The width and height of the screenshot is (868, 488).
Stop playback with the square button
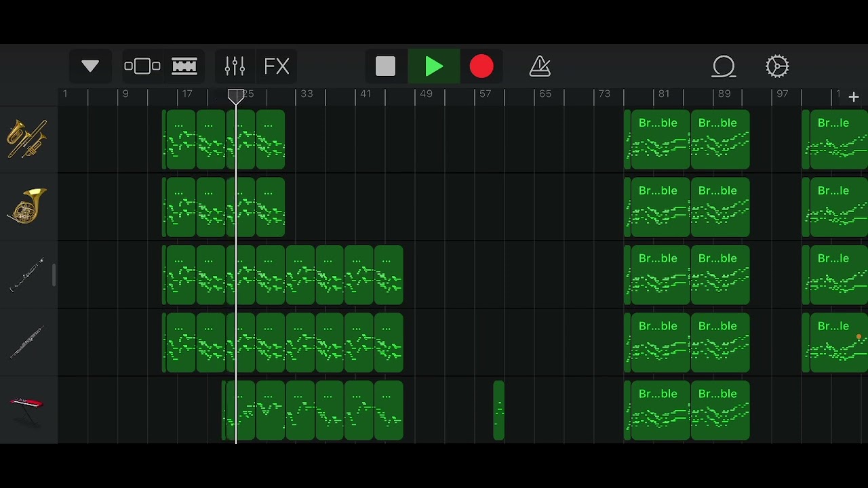(385, 66)
